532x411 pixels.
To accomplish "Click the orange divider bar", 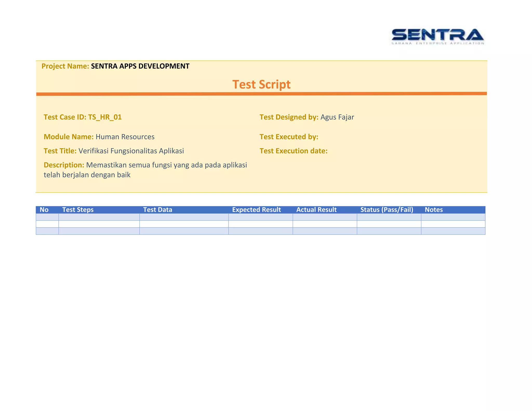I will click(261, 94).
